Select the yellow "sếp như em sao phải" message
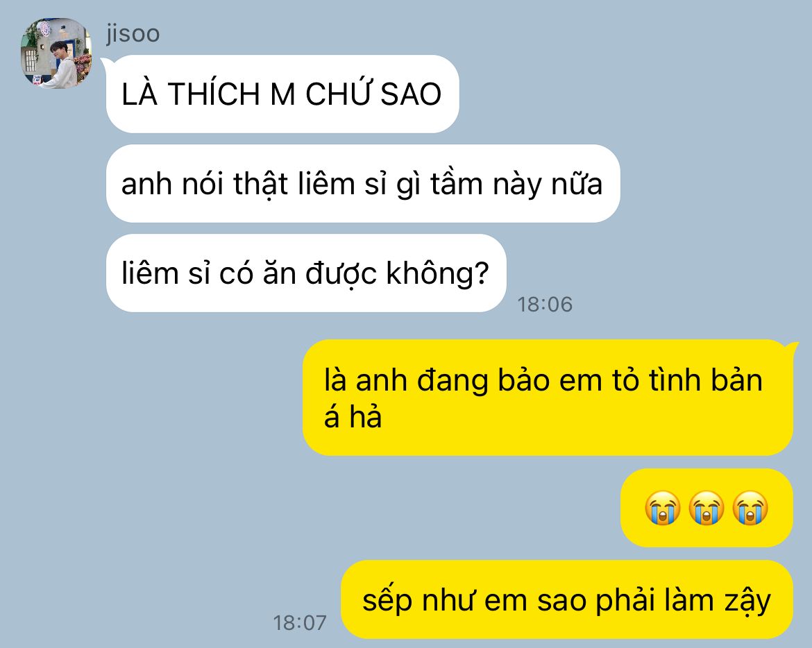 tap(567, 599)
